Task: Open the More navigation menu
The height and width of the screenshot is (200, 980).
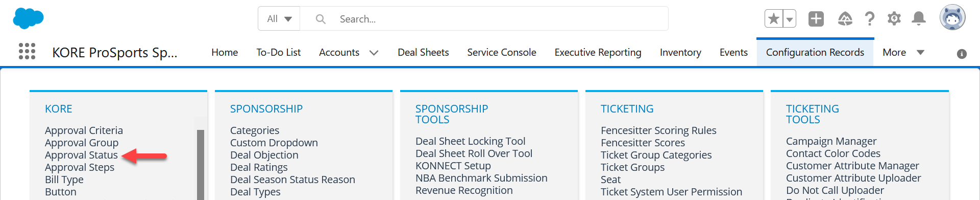Action: pos(903,52)
